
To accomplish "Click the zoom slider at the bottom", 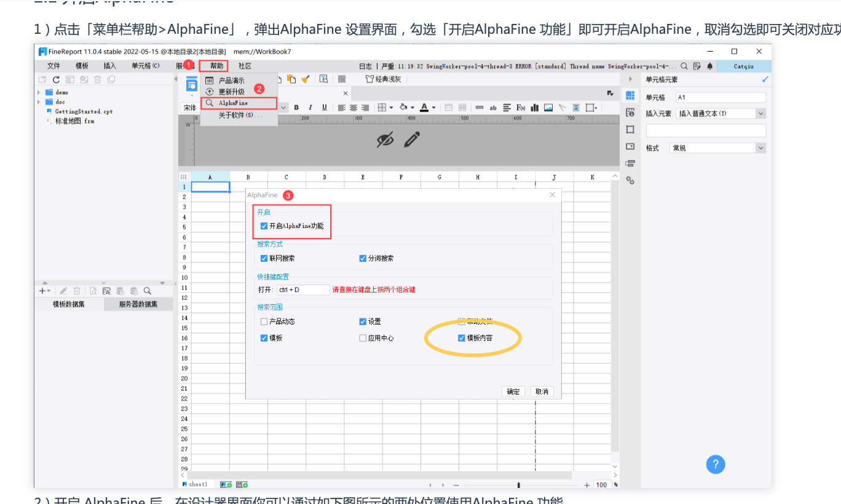I will [x=519, y=485].
